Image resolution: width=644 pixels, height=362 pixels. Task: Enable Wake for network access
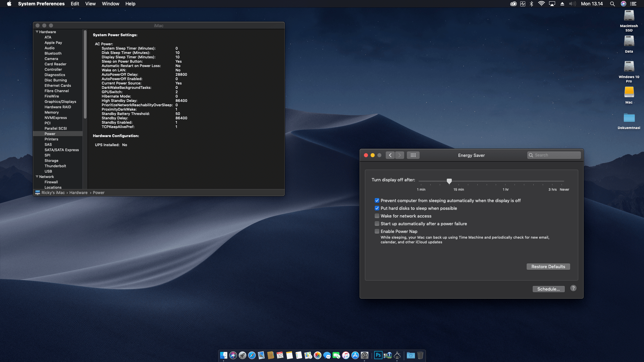pos(377,216)
